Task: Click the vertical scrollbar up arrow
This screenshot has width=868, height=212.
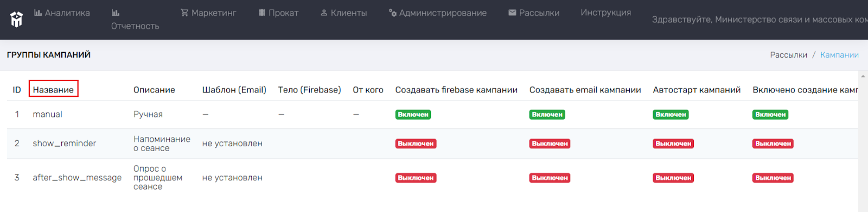Action: point(863,76)
